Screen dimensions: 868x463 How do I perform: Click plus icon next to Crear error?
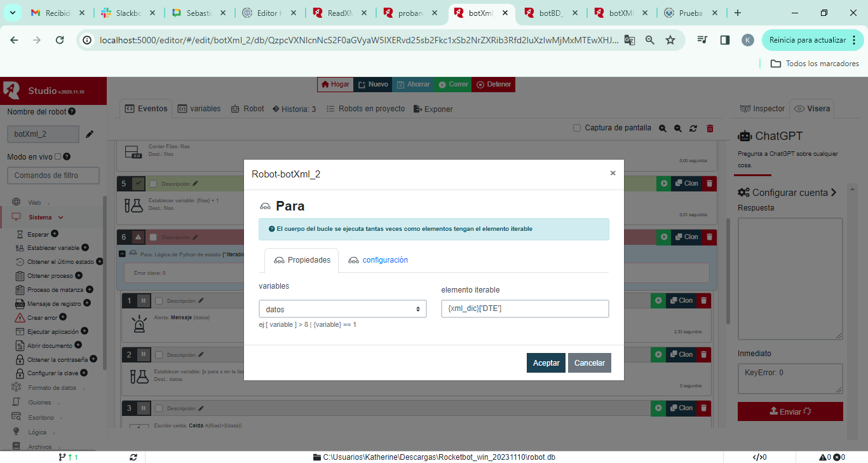pos(63,317)
